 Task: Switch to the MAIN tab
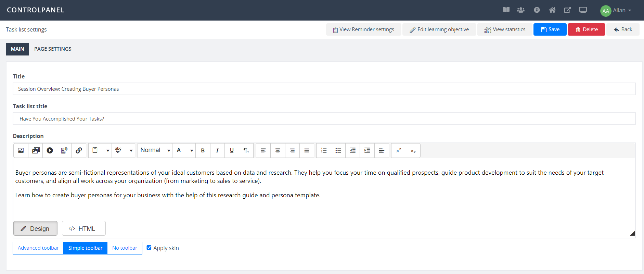click(17, 49)
